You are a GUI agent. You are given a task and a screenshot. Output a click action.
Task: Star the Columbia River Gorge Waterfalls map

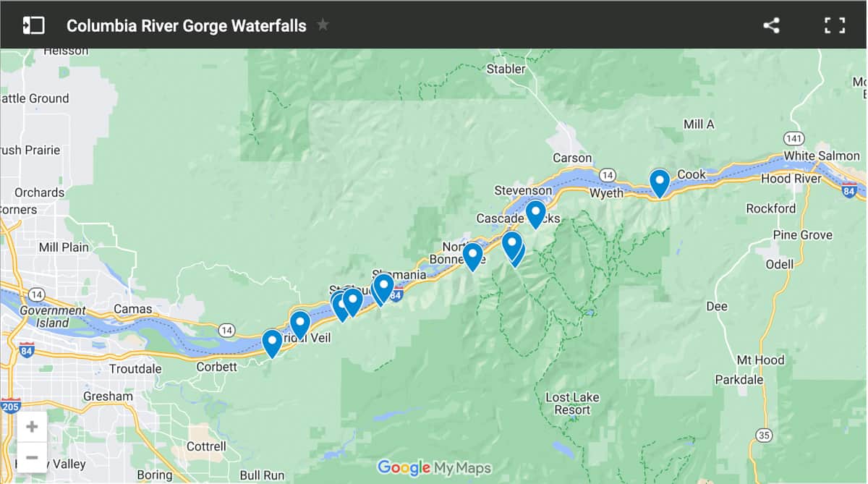323,25
